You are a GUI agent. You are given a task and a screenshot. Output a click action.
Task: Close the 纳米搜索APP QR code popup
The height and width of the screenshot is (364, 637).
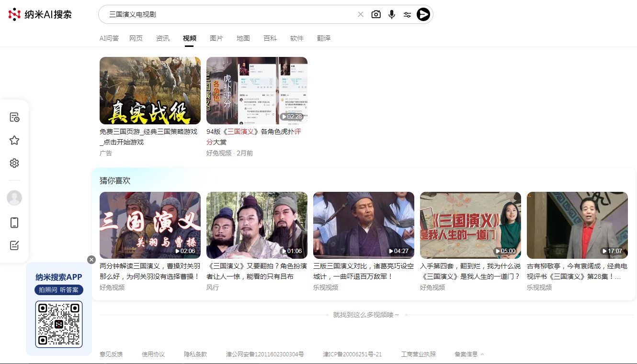tap(91, 259)
